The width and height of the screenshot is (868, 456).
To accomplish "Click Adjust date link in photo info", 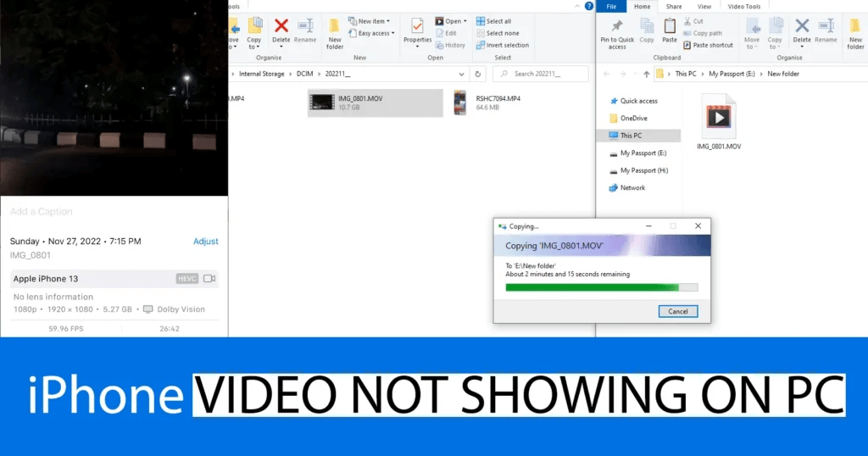I will [x=205, y=242].
